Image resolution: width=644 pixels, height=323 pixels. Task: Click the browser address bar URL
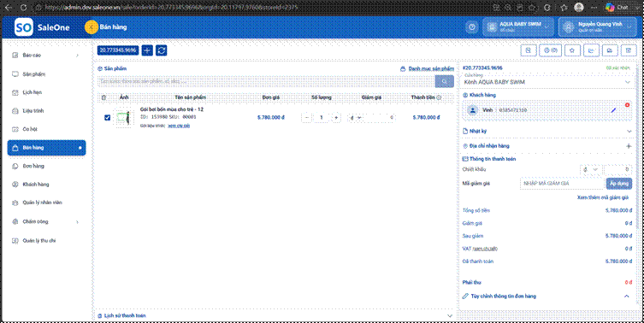coord(172,8)
